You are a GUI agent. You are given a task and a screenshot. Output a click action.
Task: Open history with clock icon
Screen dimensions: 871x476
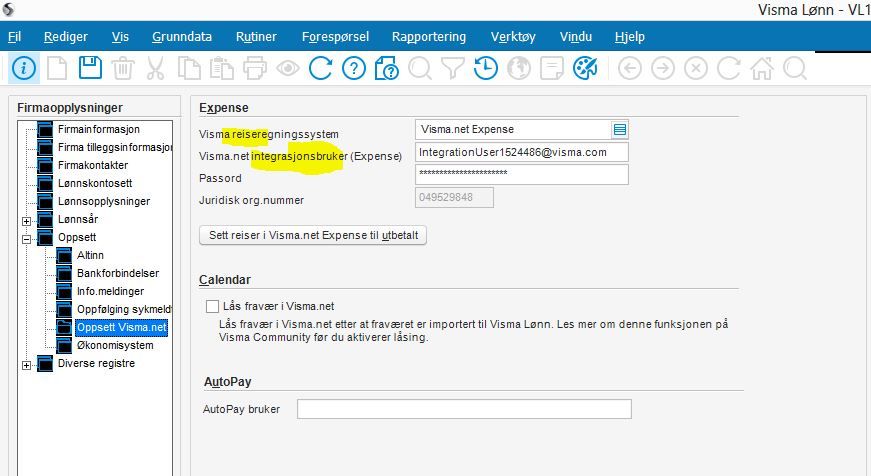(485, 68)
